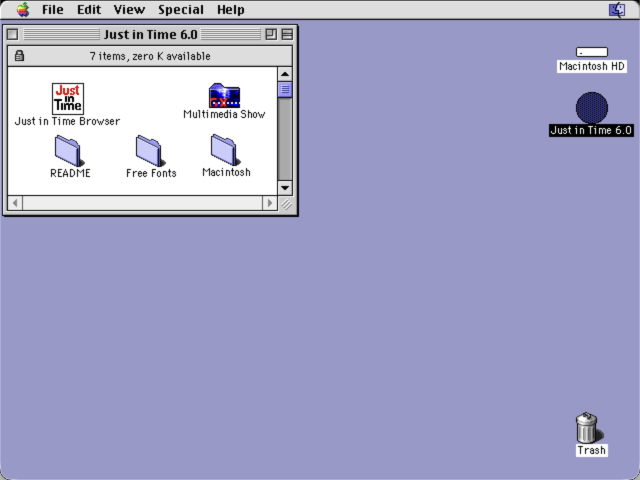Click the README folder name label
This screenshot has height=480, width=640.
(x=70, y=173)
